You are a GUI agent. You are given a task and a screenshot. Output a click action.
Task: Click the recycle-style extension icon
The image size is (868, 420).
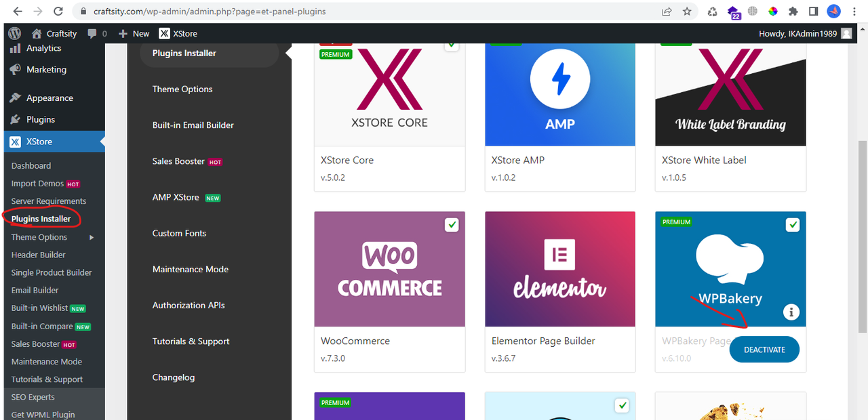pyautogui.click(x=713, y=12)
